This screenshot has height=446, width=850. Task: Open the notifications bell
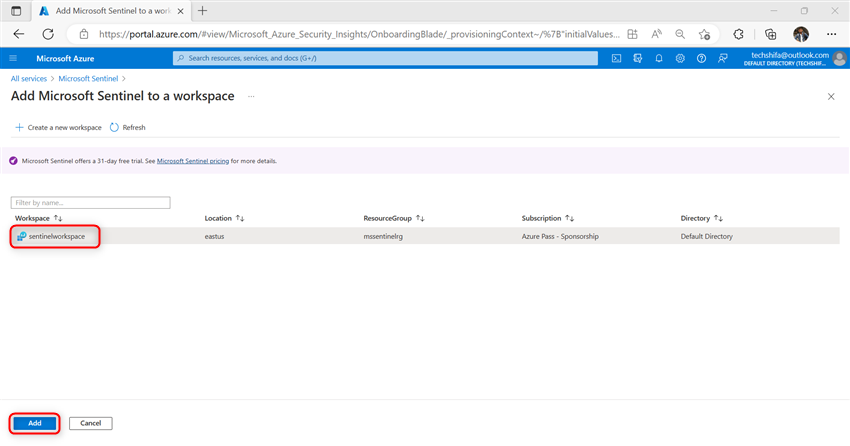click(x=659, y=58)
